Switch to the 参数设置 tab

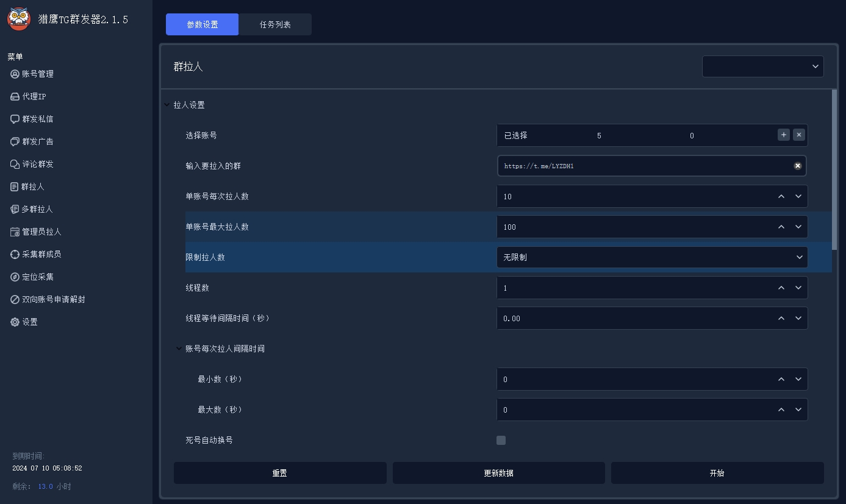202,24
